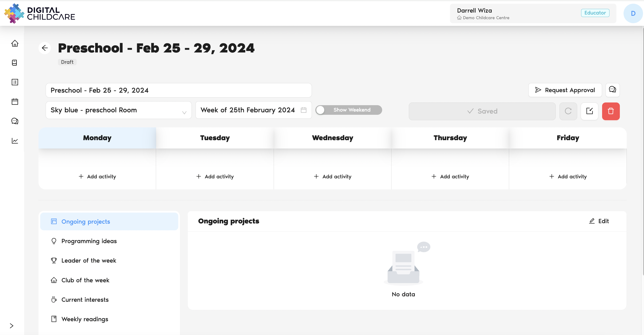Click the refresh reload icon button
Image resolution: width=644 pixels, height=335 pixels.
coord(568,111)
